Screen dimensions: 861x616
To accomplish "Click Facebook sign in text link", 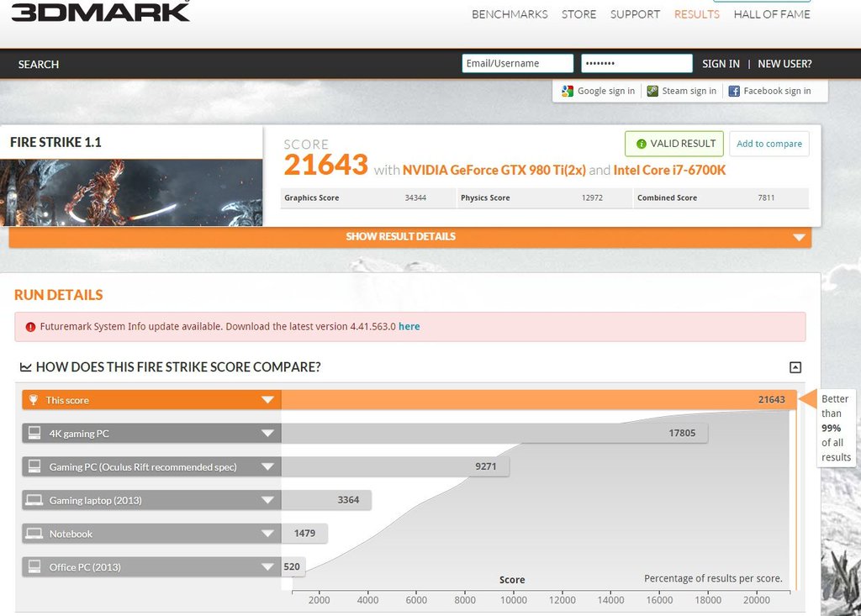I will (777, 91).
